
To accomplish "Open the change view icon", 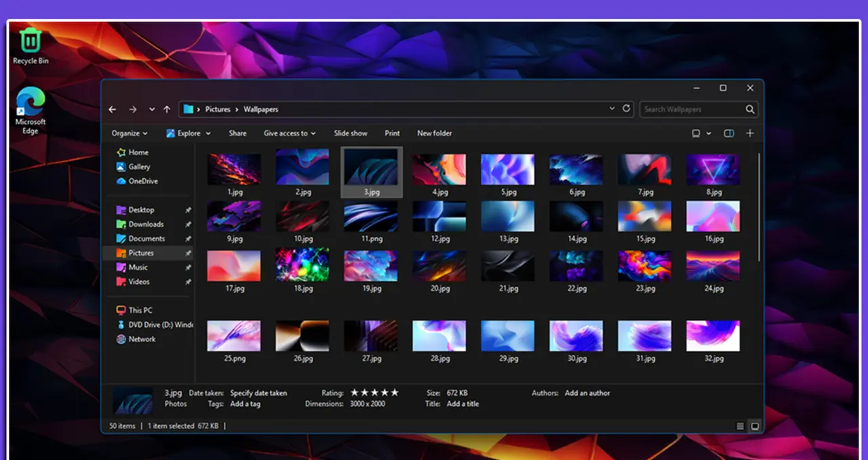I will tap(696, 133).
